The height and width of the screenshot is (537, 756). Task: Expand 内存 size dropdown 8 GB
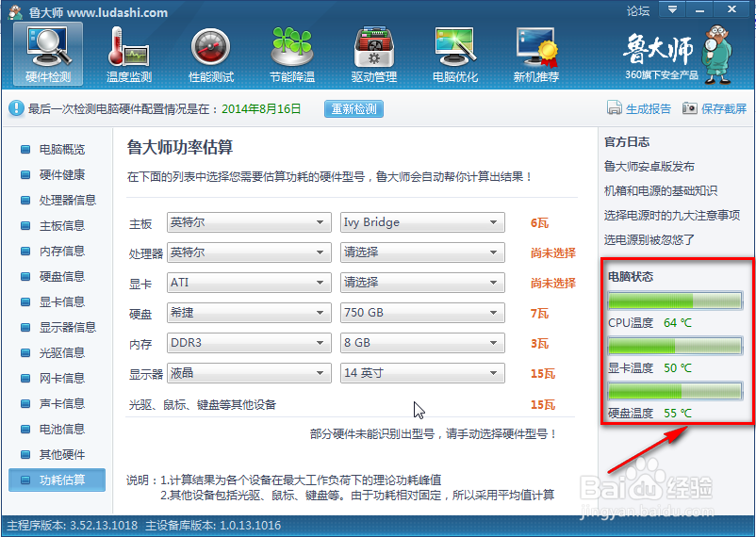(422, 343)
